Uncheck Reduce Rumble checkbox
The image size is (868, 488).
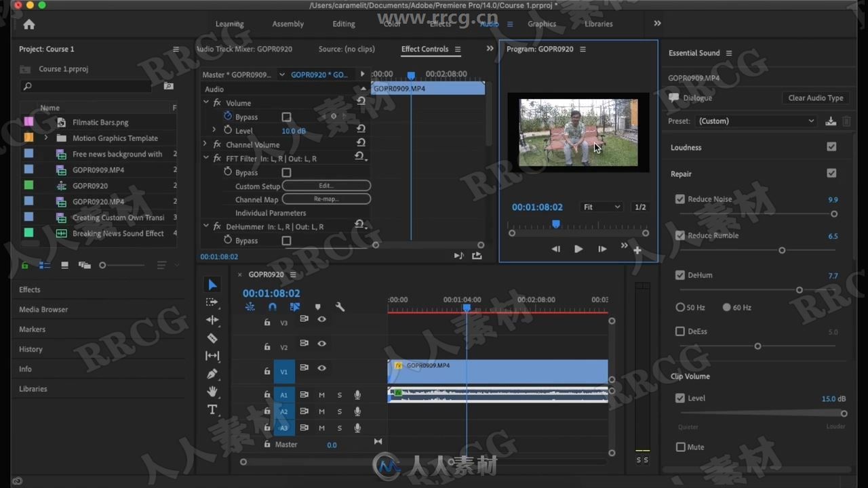click(x=680, y=236)
